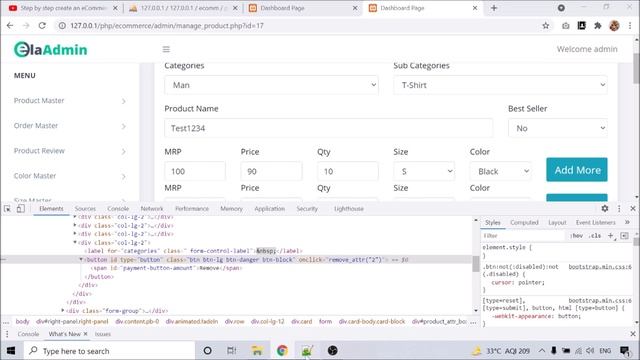The image size is (640, 360).
Task: Click the address bar URL
Action: (x=167, y=26)
